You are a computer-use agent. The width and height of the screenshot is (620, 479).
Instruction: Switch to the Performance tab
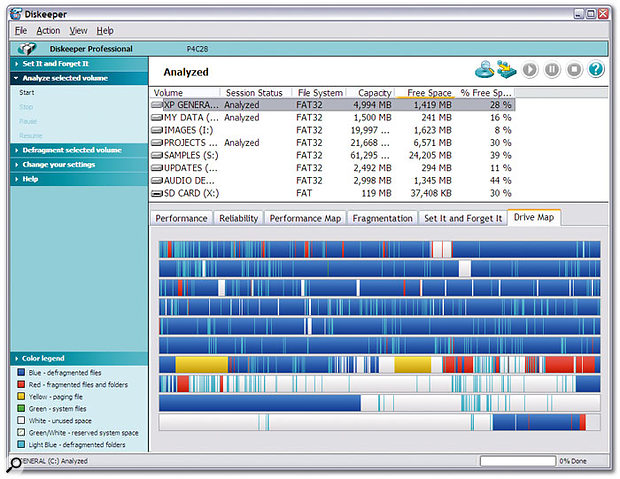point(181,218)
